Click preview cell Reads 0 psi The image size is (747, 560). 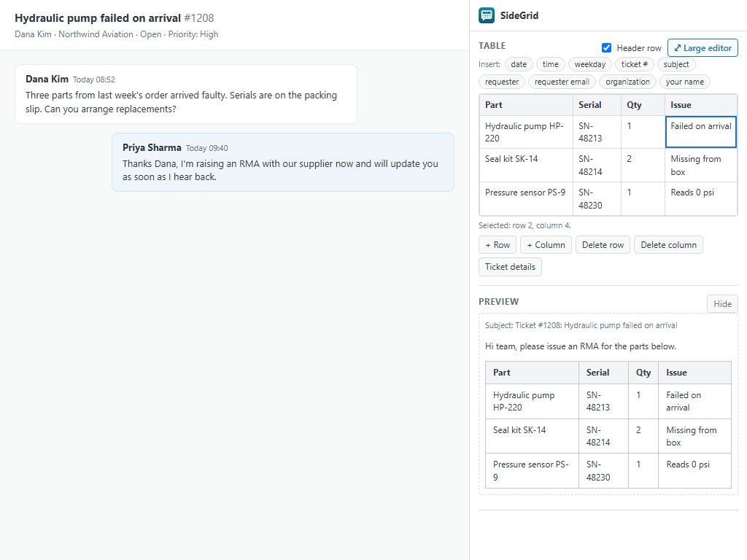point(694,470)
